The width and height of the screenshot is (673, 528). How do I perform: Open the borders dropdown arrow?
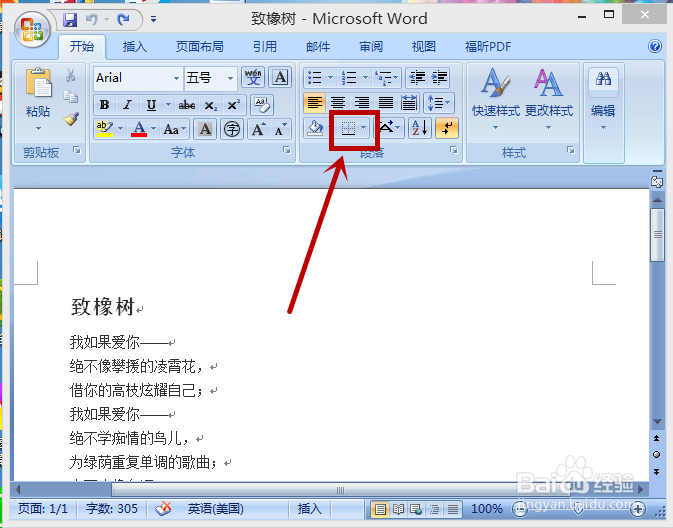[364, 128]
